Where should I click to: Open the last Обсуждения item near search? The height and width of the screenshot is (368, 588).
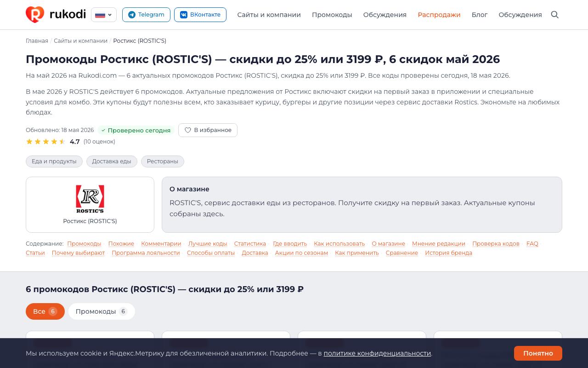[520, 15]
